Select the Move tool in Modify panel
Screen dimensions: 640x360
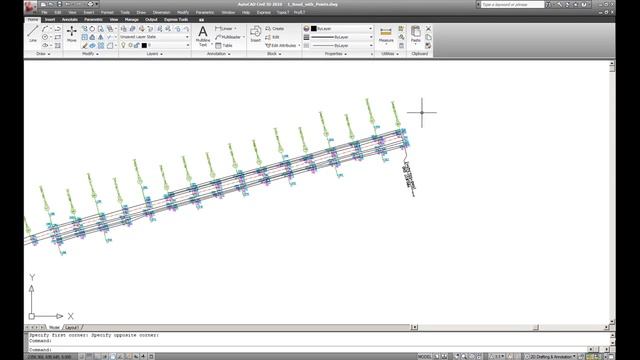pyautogui.click(x=71, y=34)
